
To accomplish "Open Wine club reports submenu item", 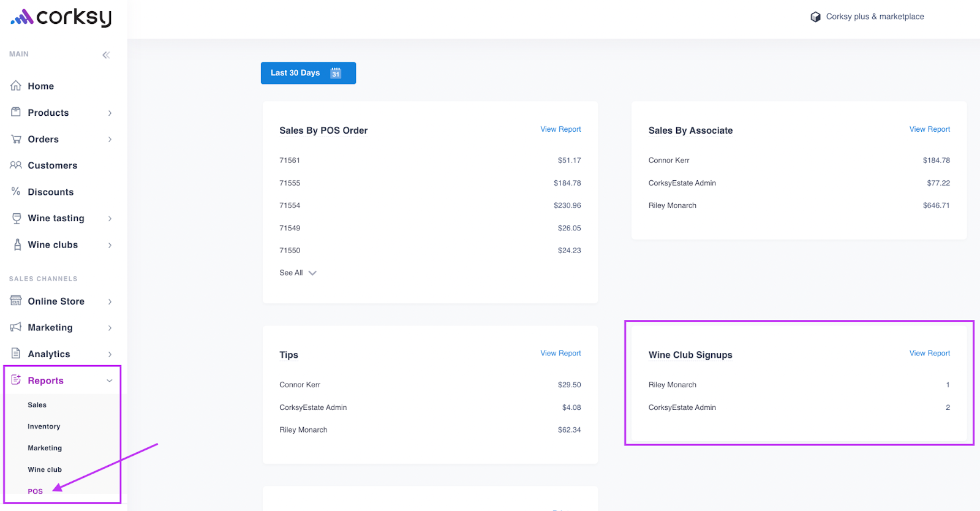I will point(45,469).
